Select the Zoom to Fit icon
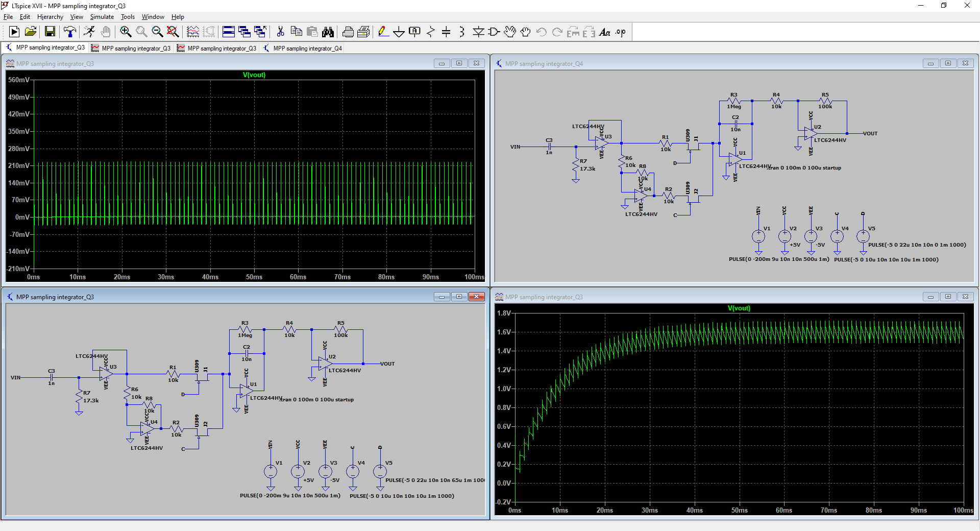980x531 pixels. coord(173,32)
